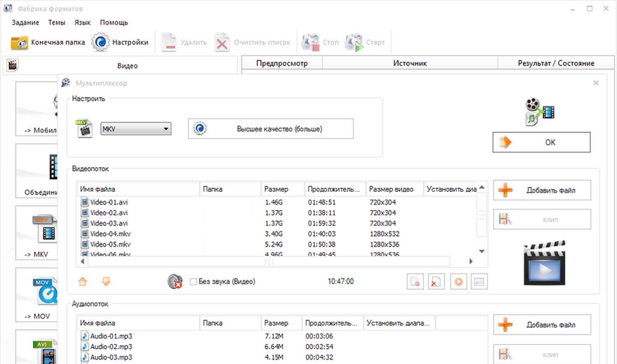
Task: Select Video-03.avi in the video list
Action: (109, 223)
